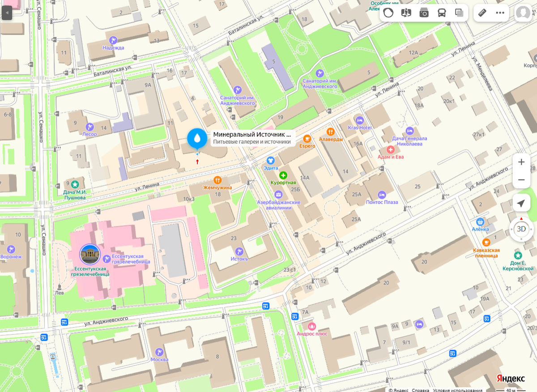Open the three-dot more menu
Screen dimensions: 537x392
pos(500,13)
